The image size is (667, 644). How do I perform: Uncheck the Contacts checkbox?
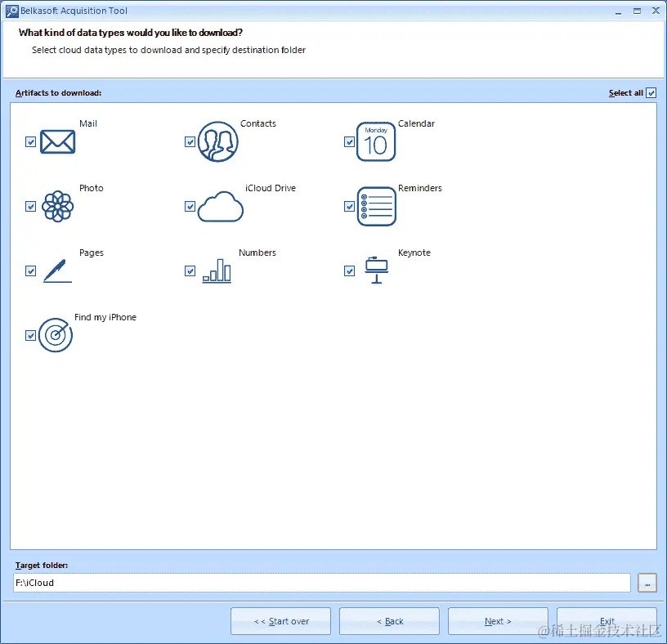(x=190, y=141)
